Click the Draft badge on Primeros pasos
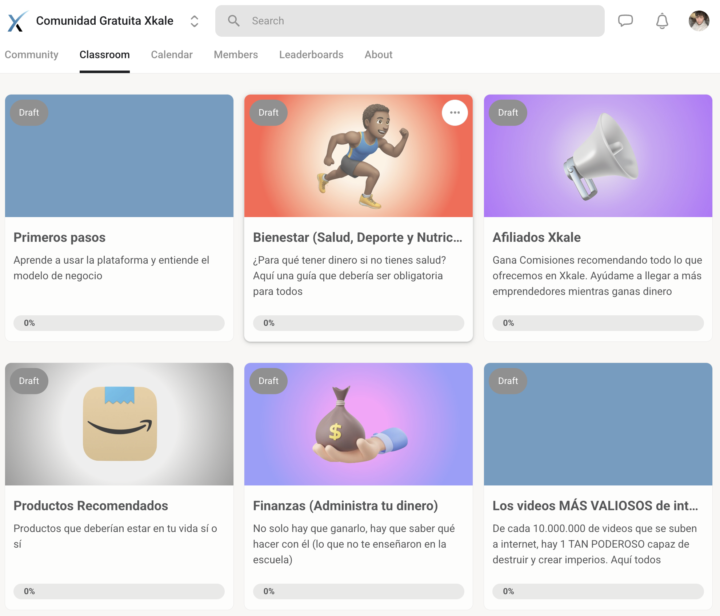 coord(29,112)
